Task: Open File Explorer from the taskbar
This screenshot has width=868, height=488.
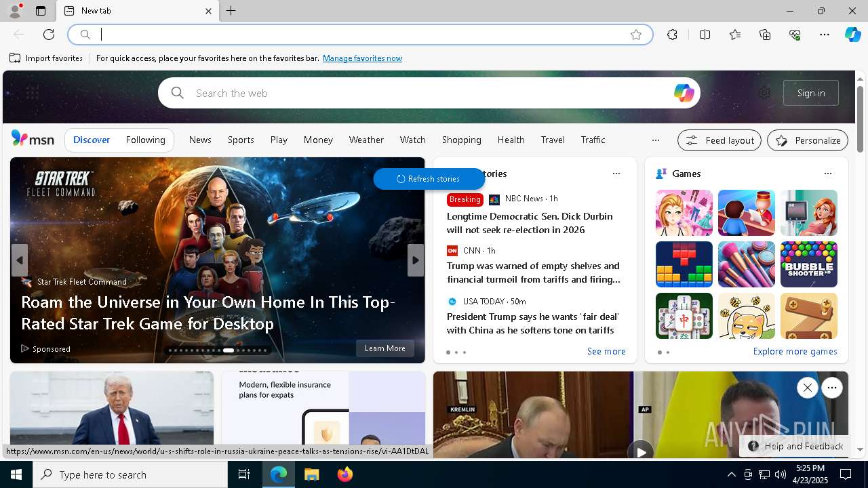Action: pos(311,474)
